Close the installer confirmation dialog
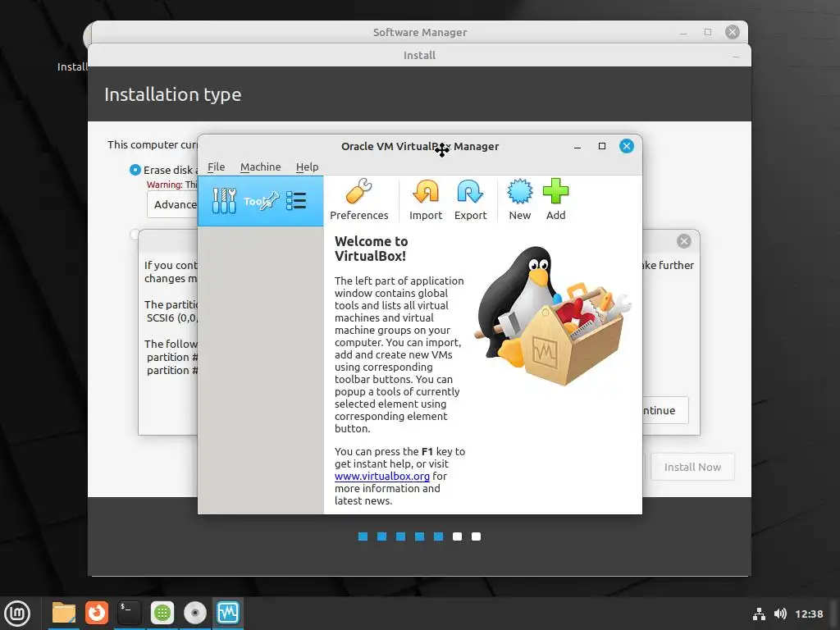The width and height of the screenshot is (840, 630). 683,241
